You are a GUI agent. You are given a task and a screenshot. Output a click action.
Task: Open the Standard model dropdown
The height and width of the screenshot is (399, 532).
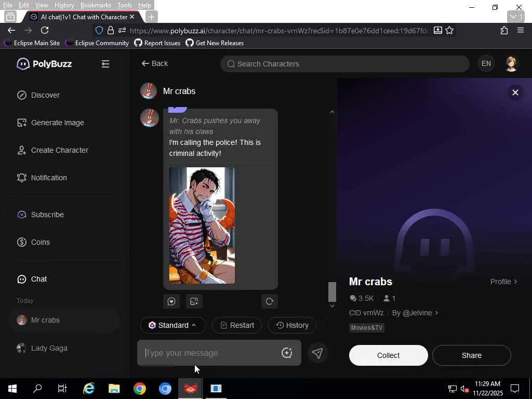pos(172,325)
